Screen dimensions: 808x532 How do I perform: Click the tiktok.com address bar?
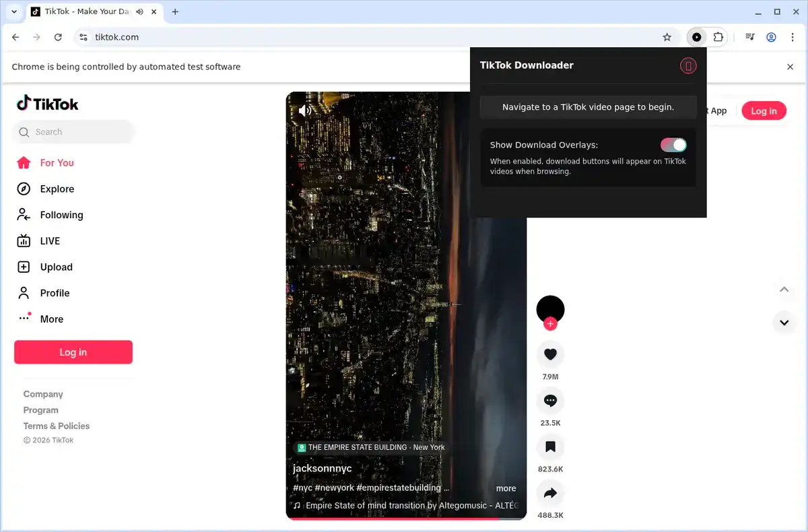tap(377, 37)
